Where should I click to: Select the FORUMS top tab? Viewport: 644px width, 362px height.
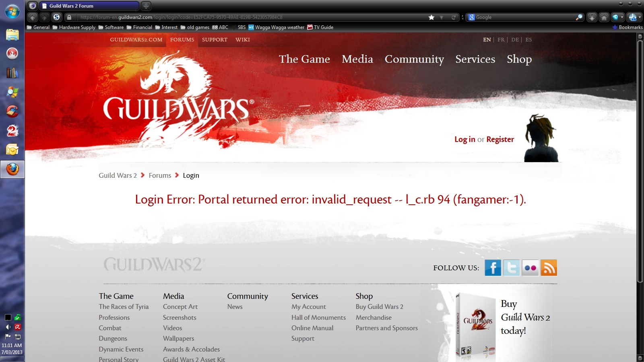coord(182,40)
